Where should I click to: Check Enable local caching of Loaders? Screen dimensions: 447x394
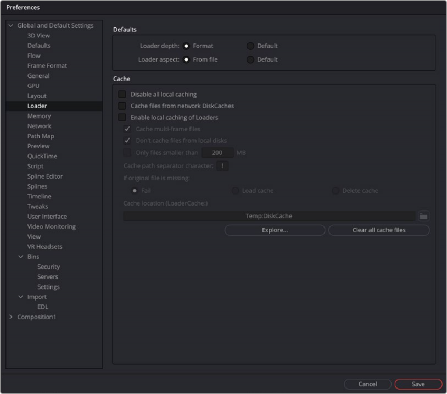[x=122, y=117]
